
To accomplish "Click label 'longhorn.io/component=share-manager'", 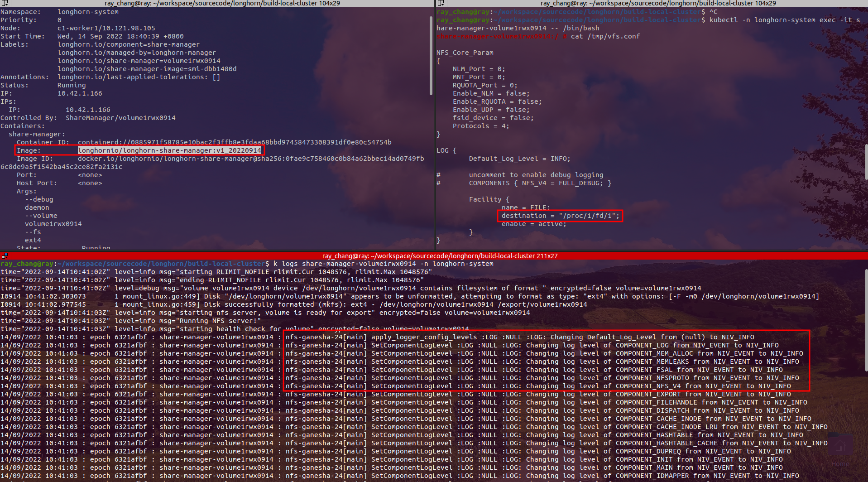I will (x=129, y=44).
